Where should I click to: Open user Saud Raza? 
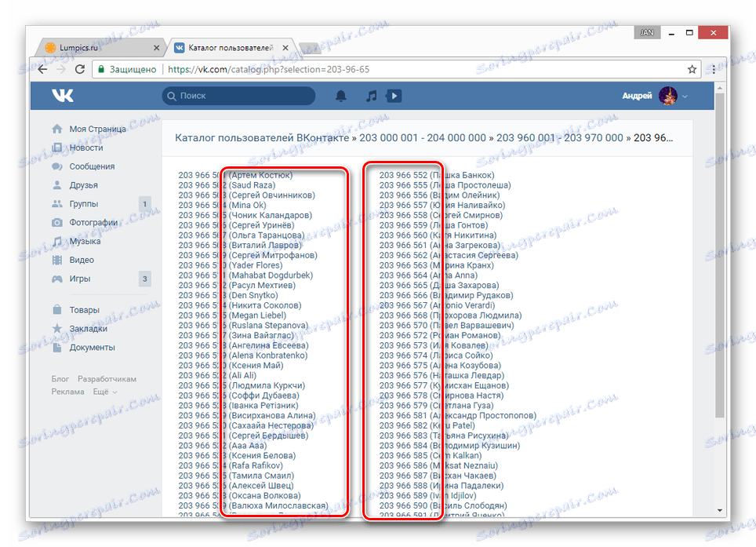227,185
